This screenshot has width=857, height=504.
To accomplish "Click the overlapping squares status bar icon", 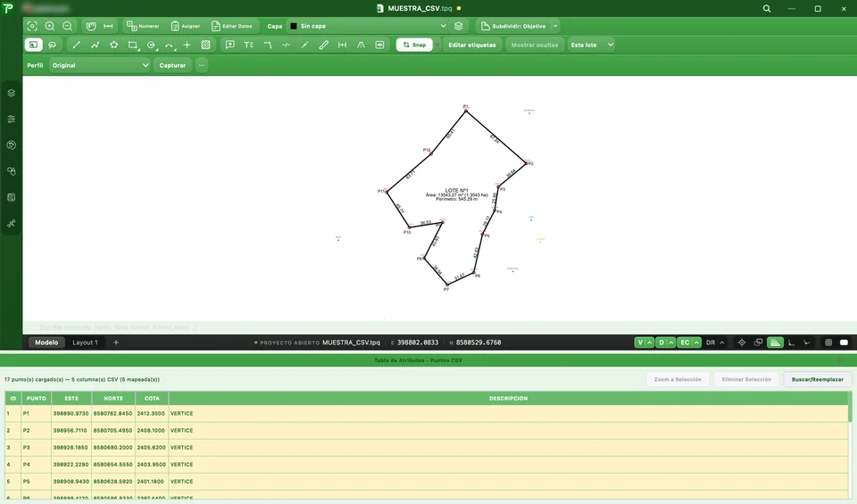I will (758, 343).
